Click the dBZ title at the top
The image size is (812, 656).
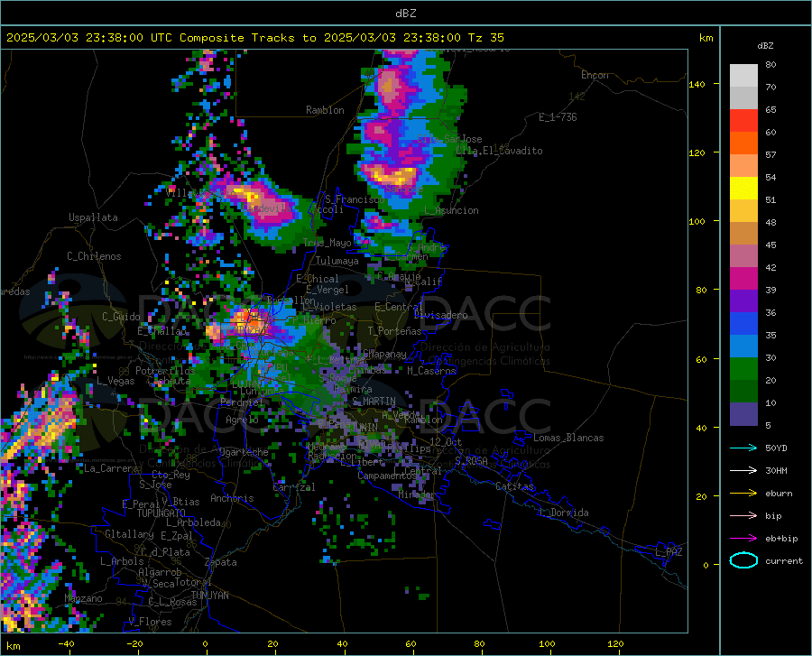tap(405, 14)
